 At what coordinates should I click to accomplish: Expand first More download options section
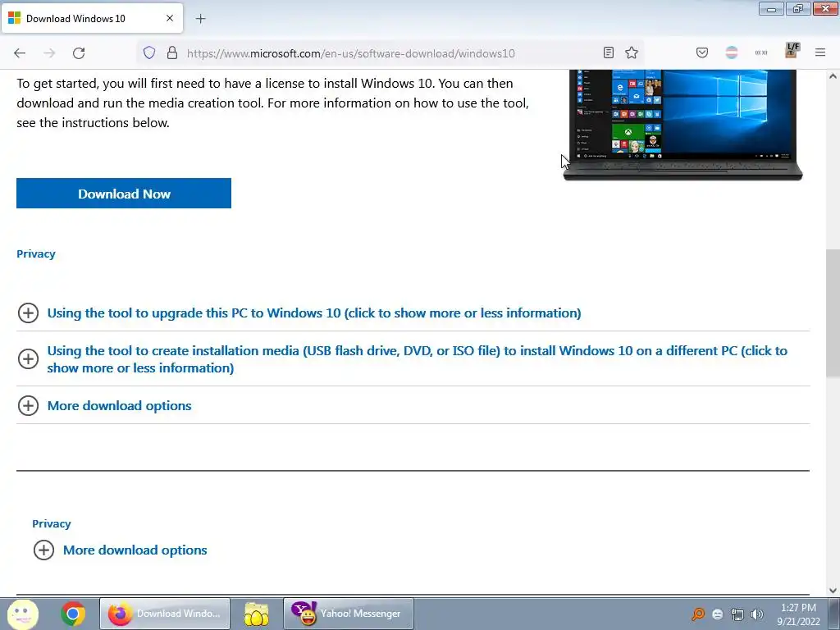[105, 405]
